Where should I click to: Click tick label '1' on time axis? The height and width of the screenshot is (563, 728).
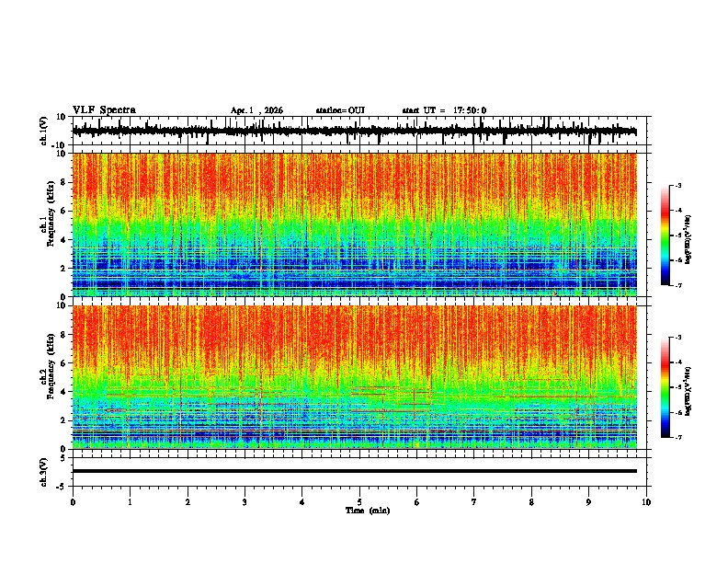click(x=130, y=502)
